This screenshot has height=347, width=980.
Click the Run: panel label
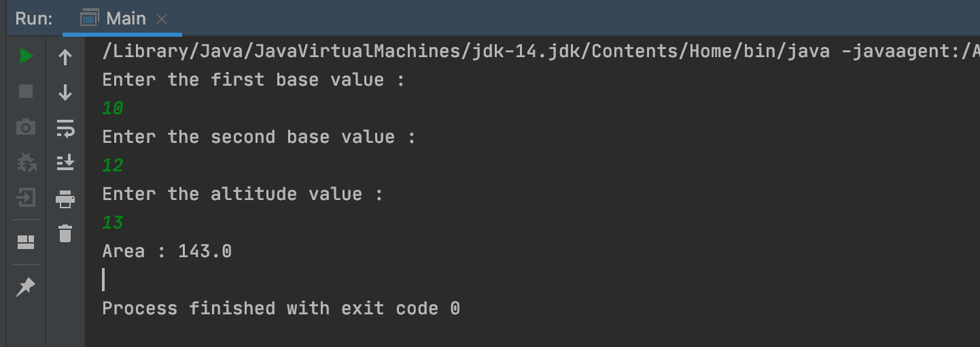[34, 18]
